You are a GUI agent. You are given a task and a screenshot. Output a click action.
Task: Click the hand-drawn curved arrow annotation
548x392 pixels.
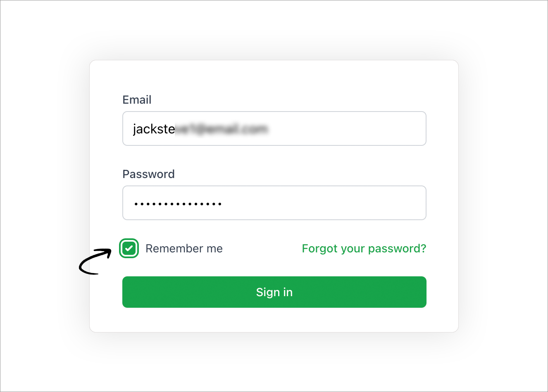pyautogui.click(x=95, y=261)
